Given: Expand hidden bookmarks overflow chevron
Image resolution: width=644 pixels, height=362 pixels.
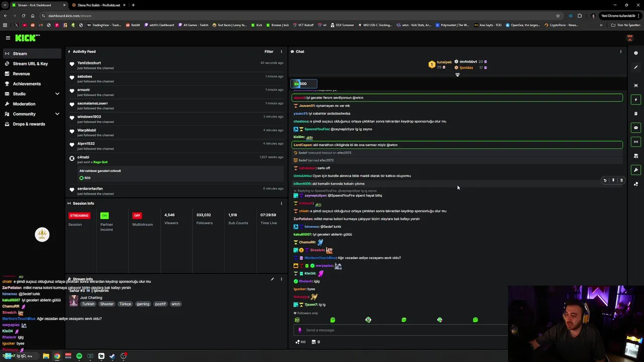Looking at the screenshot, I should coord(601,25).
